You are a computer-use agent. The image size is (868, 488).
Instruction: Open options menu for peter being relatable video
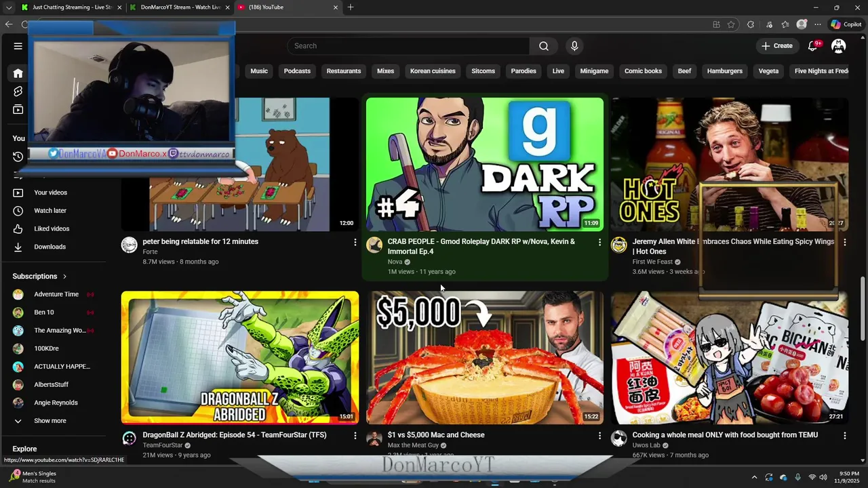(x=355, y=242)
